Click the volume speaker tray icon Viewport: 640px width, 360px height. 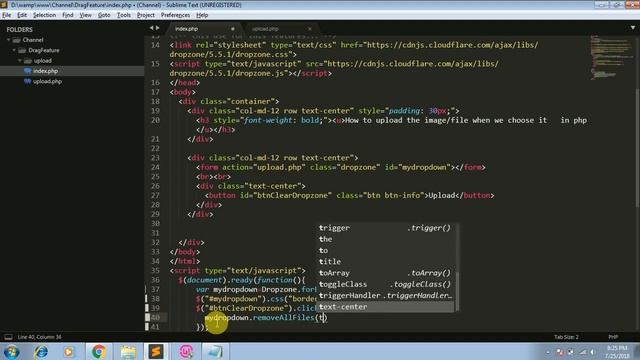point(593,352)
